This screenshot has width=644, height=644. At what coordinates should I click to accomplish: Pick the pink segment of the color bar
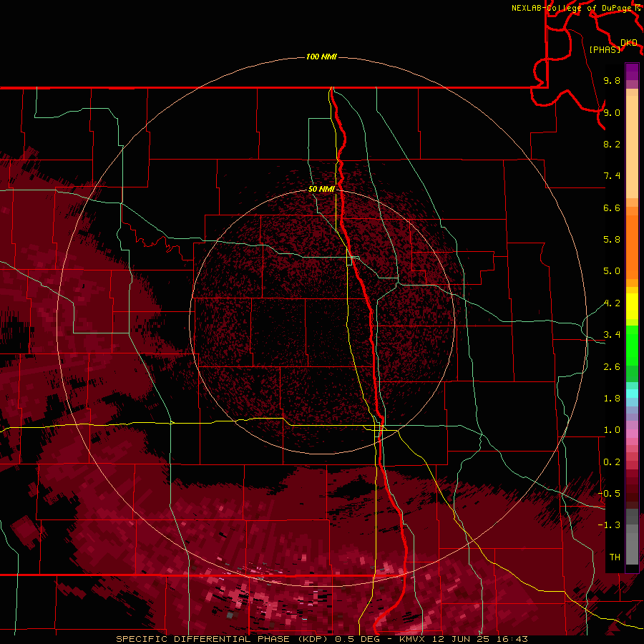pos(632,434)
